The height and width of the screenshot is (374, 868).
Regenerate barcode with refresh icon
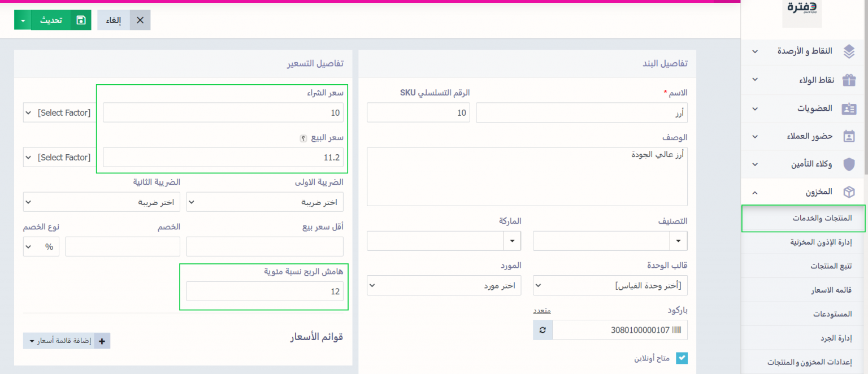(x=542, y=330)
